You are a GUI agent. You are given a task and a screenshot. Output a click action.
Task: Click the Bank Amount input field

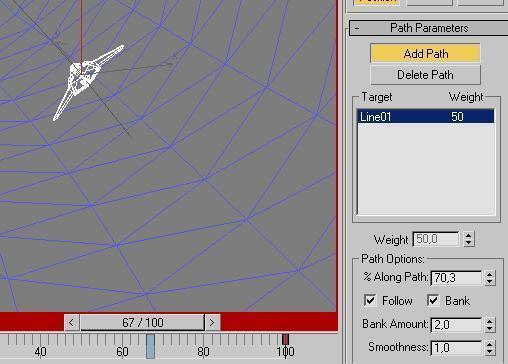click(456, 324)
